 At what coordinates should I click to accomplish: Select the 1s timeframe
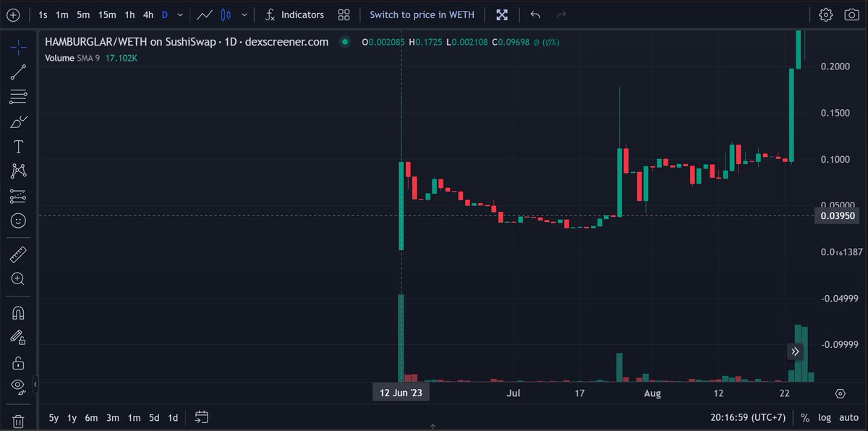click(43, 14)
